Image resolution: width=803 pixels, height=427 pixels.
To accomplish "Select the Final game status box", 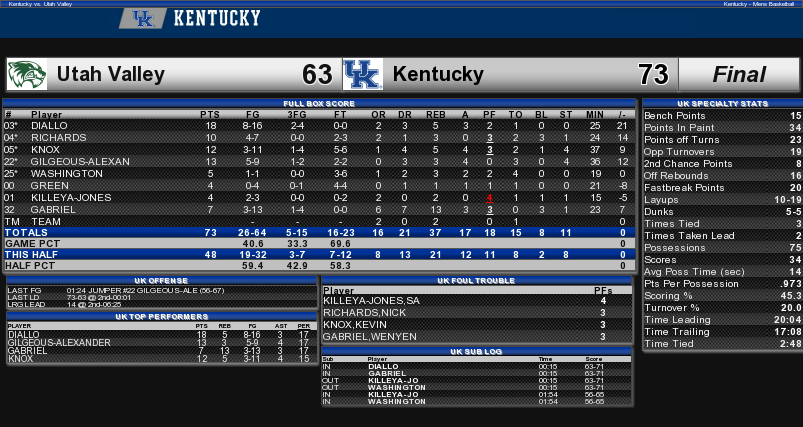I will (x=738, y=75).
